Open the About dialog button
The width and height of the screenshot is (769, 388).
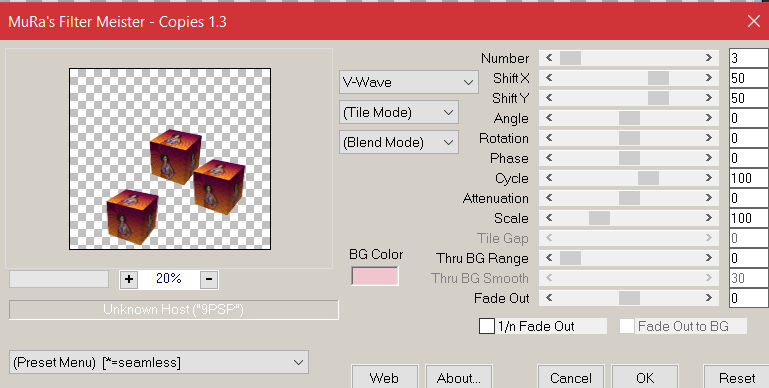pos(459,377)
